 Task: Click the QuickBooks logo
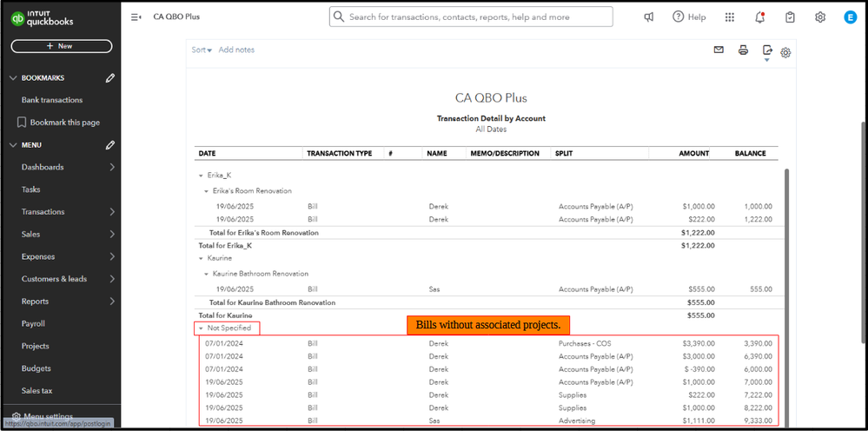pos(42,19)
